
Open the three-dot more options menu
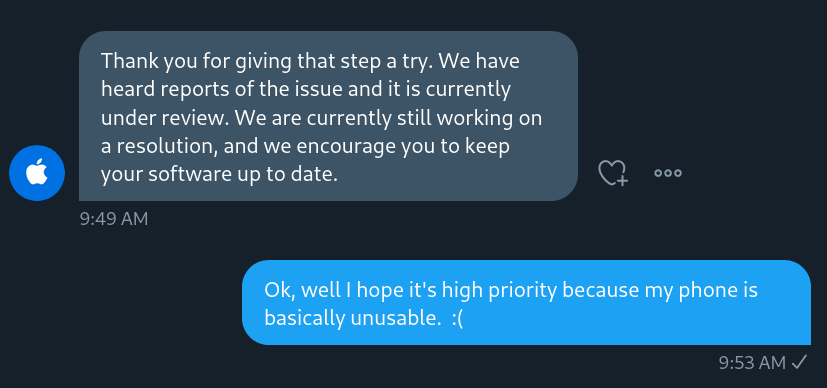pos(668,173)
